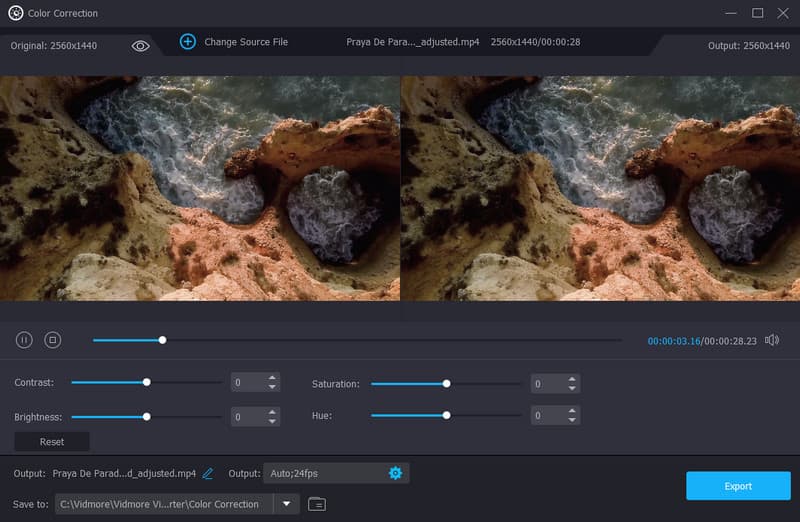Click the playback timeline progress handle
Screen dimensions: 800x522
click(x=162, y=340)
